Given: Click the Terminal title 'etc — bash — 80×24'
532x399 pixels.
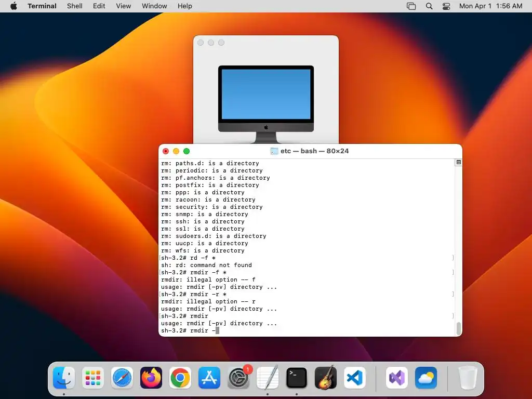Looking at the screenshot, I should 314,151.
